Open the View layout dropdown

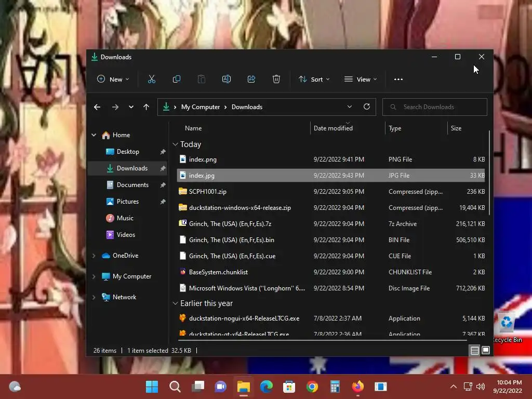pyautogui.click(x=361, y=79)
